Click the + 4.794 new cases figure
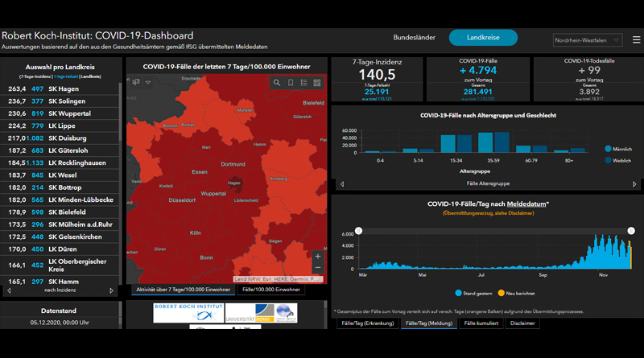The width and height of the screenshot is (644, 358). (478, 71)
